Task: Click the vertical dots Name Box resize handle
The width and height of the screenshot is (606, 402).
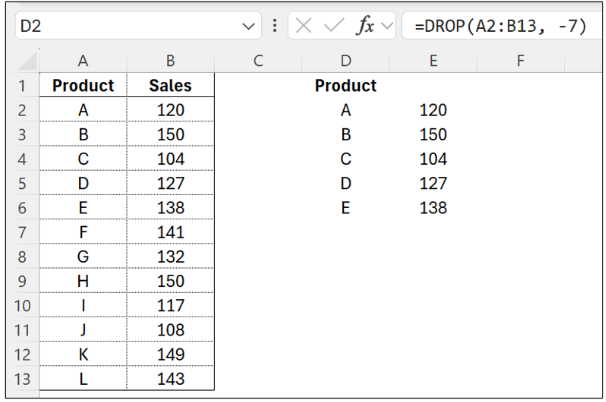Action: pos(276,26)
